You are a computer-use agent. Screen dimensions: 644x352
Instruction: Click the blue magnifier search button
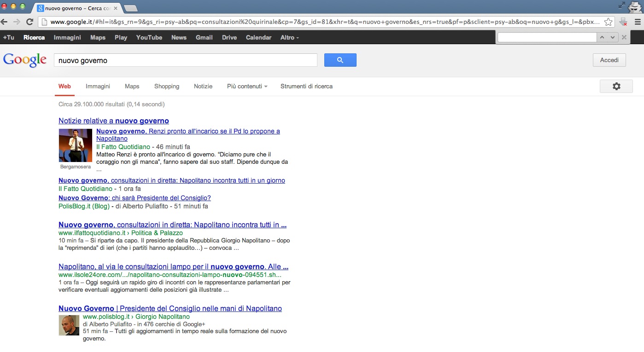(340, 60)
